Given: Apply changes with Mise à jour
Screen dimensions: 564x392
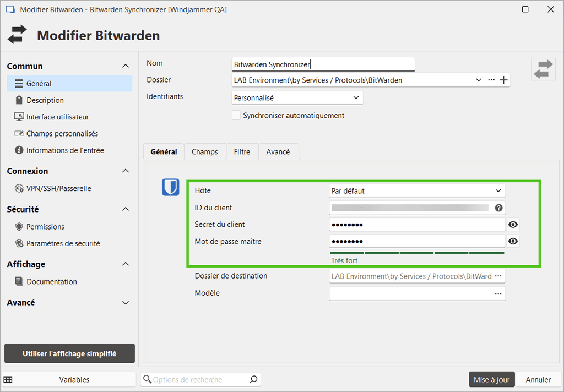Looking at the screenshot, I should point(491,379).
